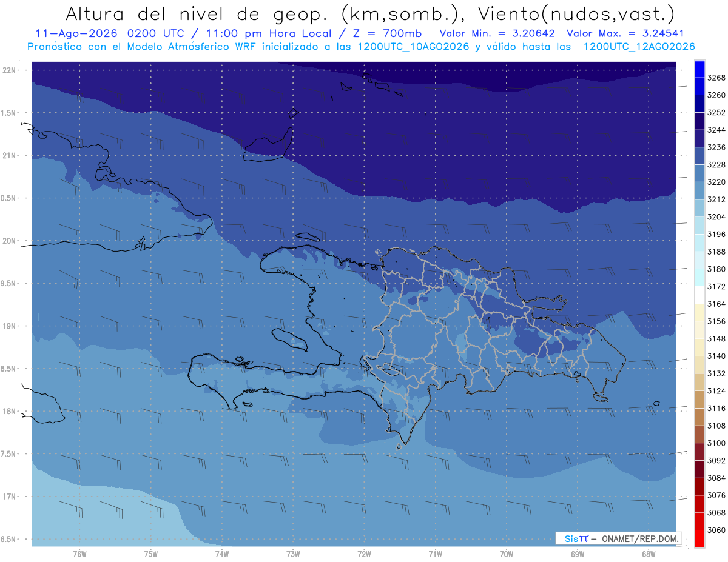This screenshot has height=562, width=728.
Task: Click the 21N latitude axis label
Action: click(x=10, y=155)
